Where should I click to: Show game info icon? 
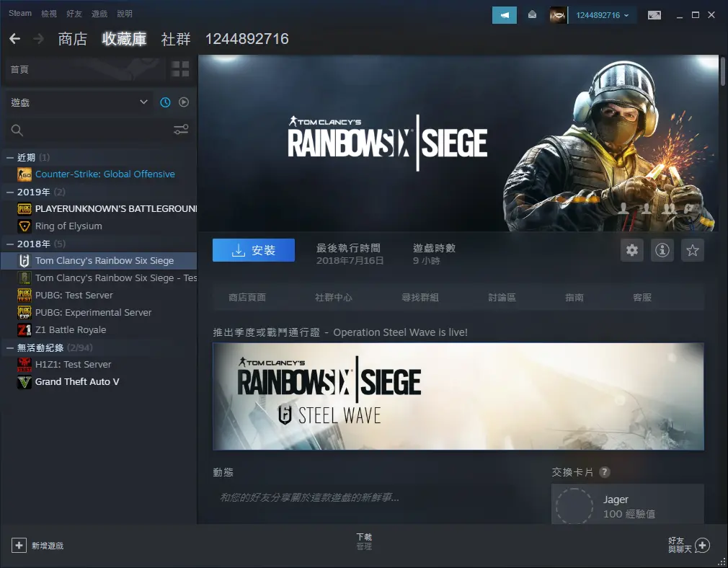[x=662, y=250]
